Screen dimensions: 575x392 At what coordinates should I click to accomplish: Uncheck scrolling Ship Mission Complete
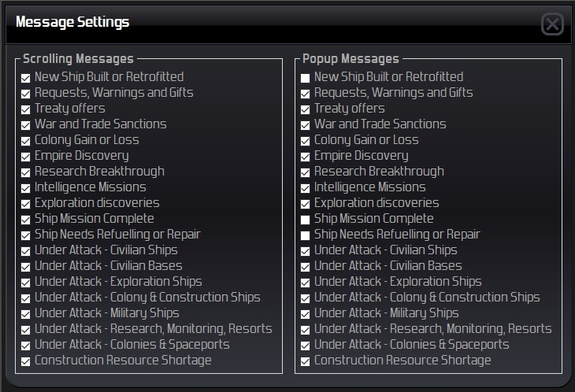[26, 220]
